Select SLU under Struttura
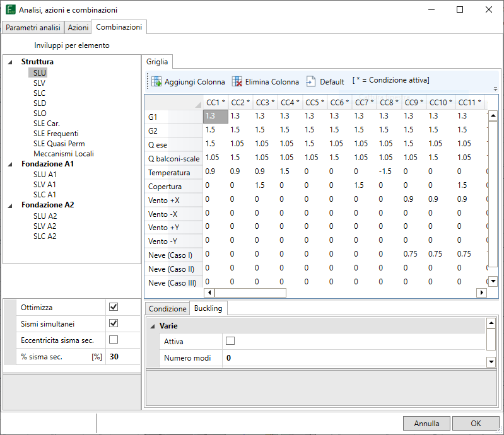 pyautogui.click(x=40, y=73)
